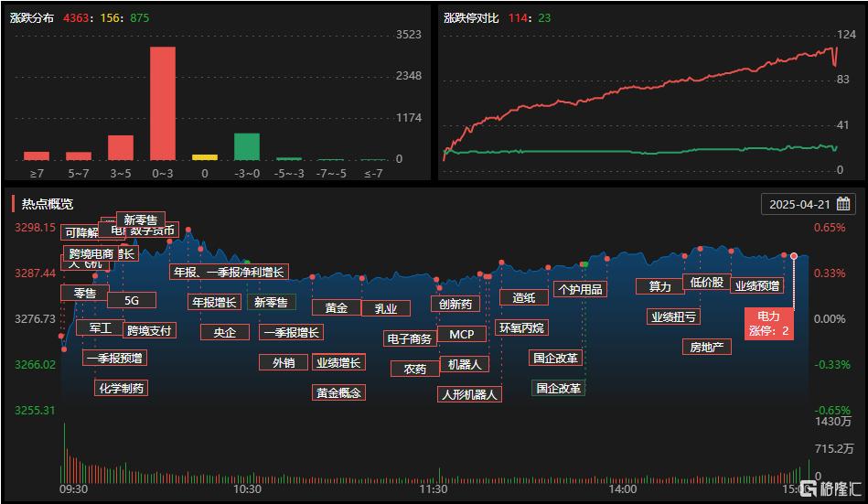Click the green-bordered 新零售 label

[x=272, y=302]
